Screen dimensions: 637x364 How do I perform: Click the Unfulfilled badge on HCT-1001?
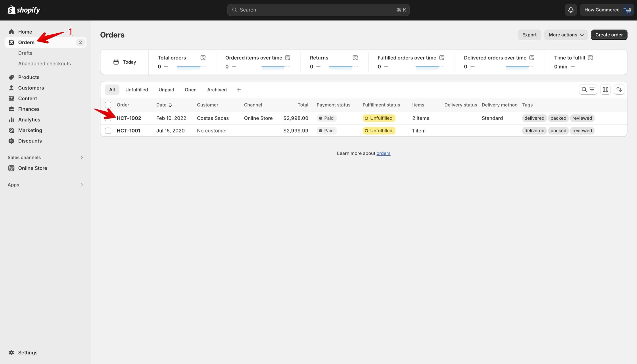click(x=379, y=131)
